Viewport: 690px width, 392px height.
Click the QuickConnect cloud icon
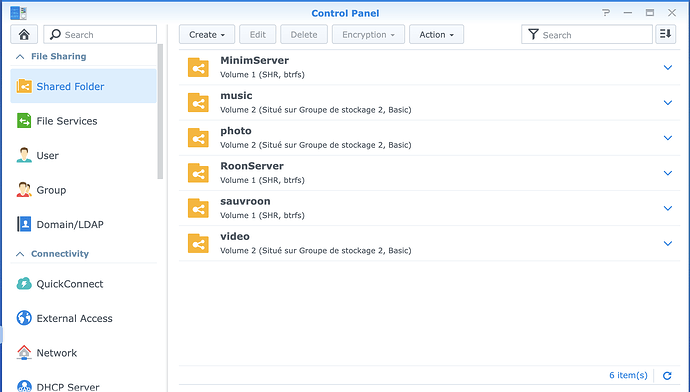[x=24, y=284]
